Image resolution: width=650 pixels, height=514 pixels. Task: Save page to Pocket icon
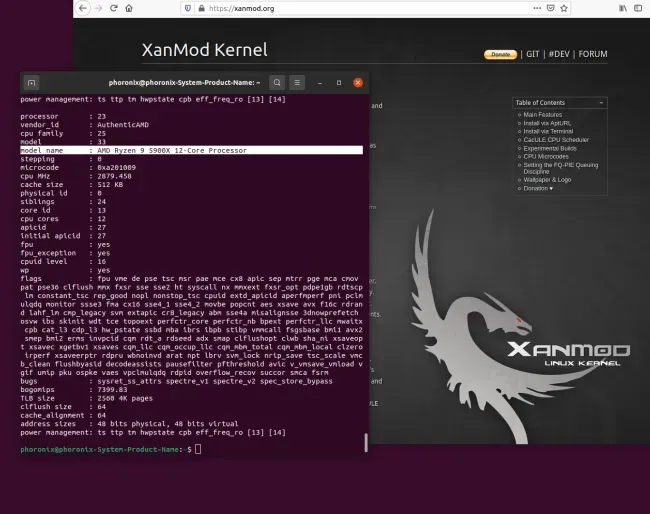pyautogui.click(x=551, y=8)
